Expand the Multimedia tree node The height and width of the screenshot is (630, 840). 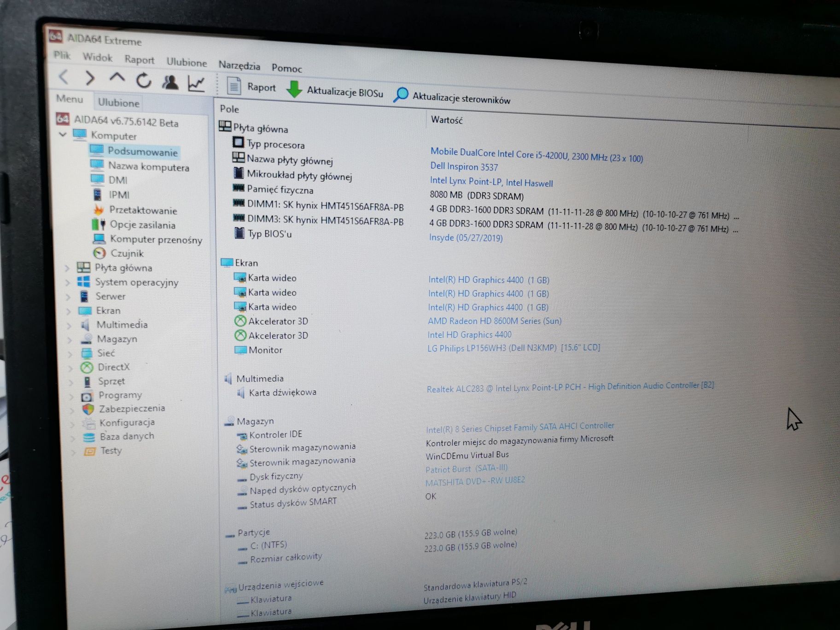(x=70, y=325)
